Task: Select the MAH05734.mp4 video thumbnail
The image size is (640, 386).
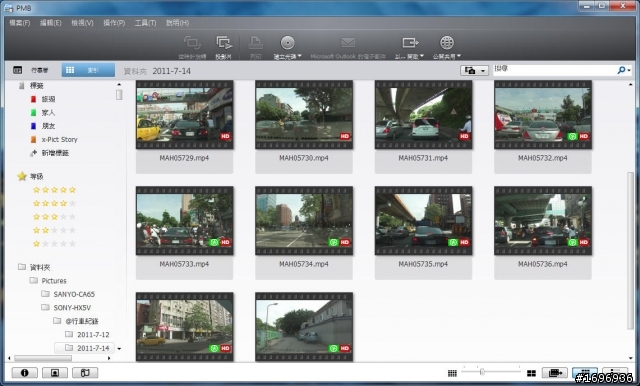Action: tap(304, 221)
